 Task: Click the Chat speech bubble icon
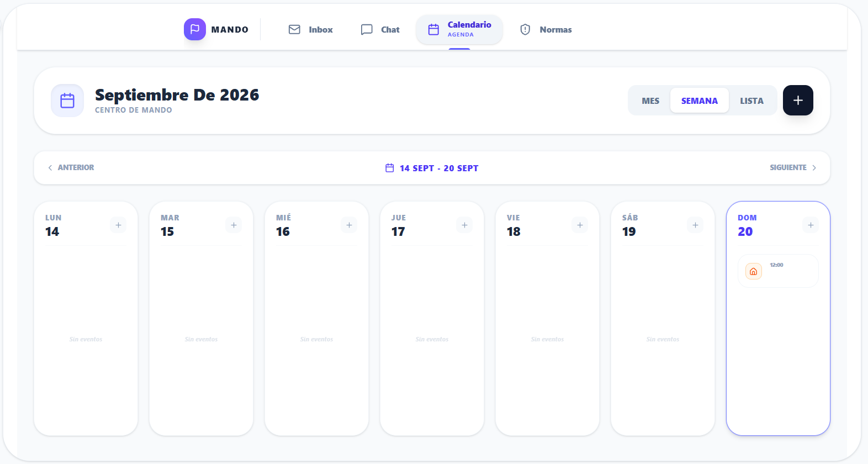367,29
